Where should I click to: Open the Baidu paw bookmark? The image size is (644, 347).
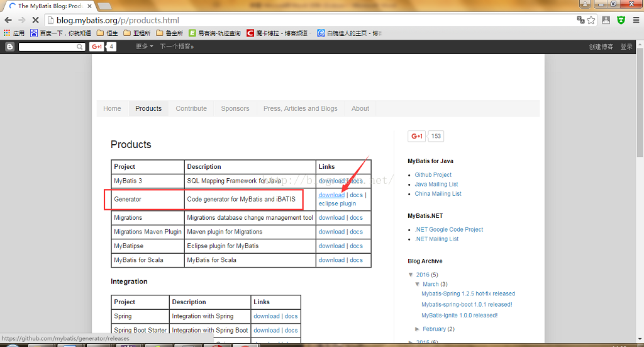click(34, 33)
